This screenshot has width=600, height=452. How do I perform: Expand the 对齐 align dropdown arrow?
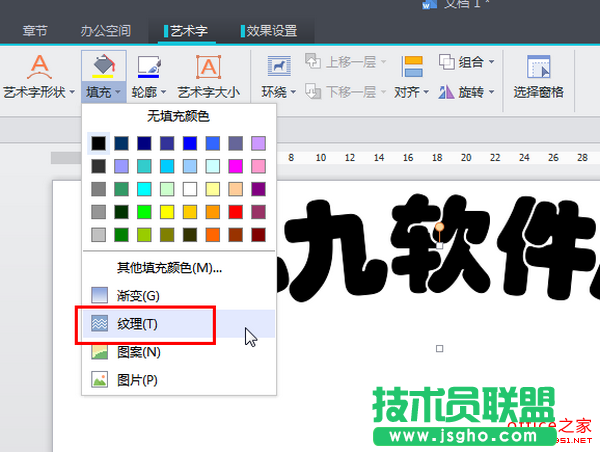(x=426, y=92)
